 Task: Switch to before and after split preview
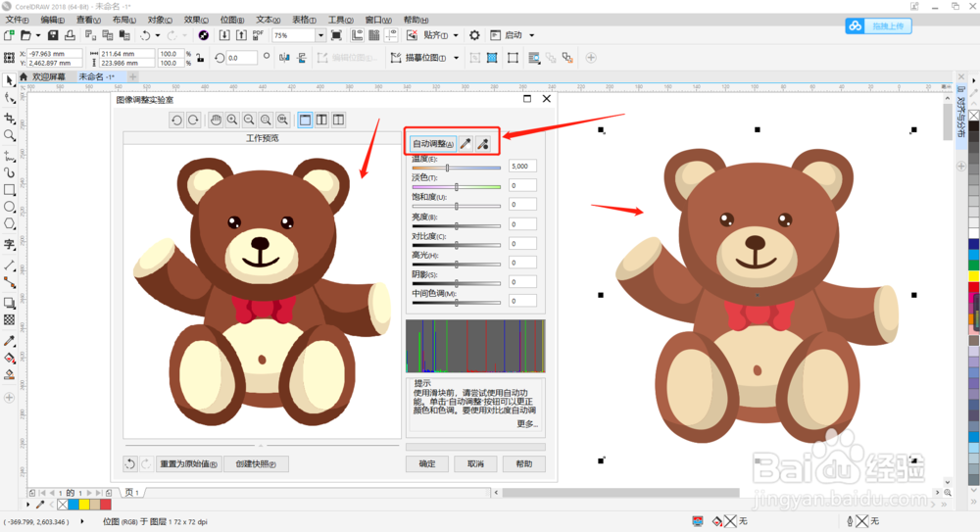338,121
